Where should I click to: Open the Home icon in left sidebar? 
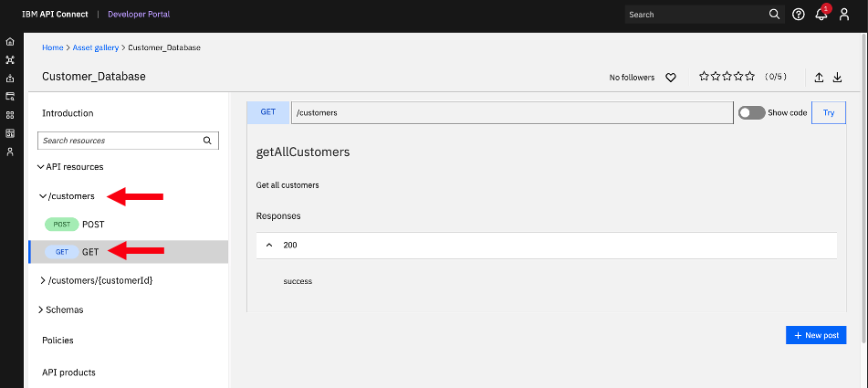[10, 42]
